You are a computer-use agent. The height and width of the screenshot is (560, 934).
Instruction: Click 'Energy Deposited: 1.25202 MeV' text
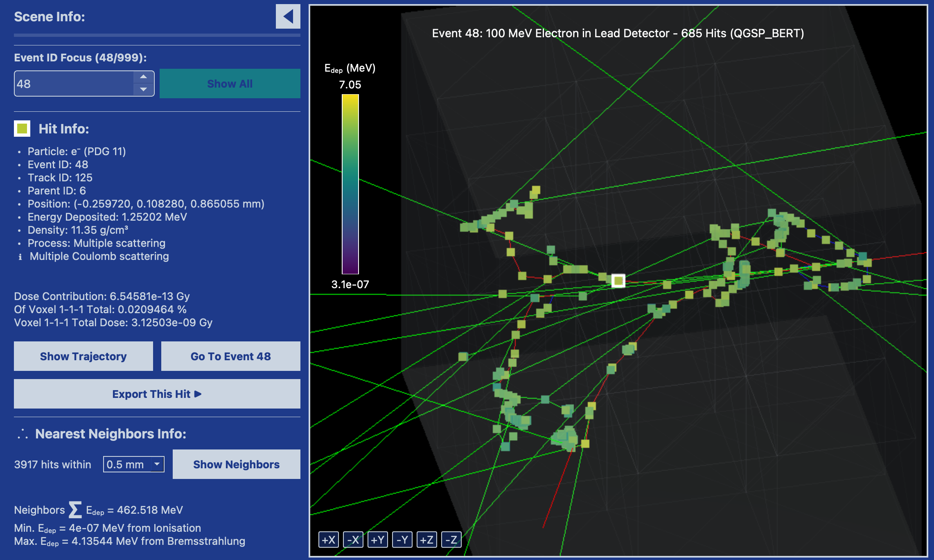click(x=107, y=217)
